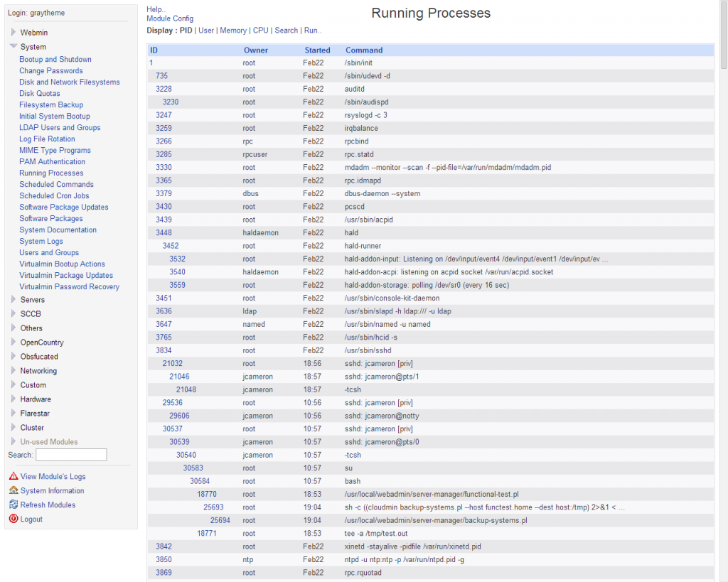The height and width of the screenshot is (582, 728).
Task: Select process 735 /sbin/udevd
Action: click(x=161, y=75)
